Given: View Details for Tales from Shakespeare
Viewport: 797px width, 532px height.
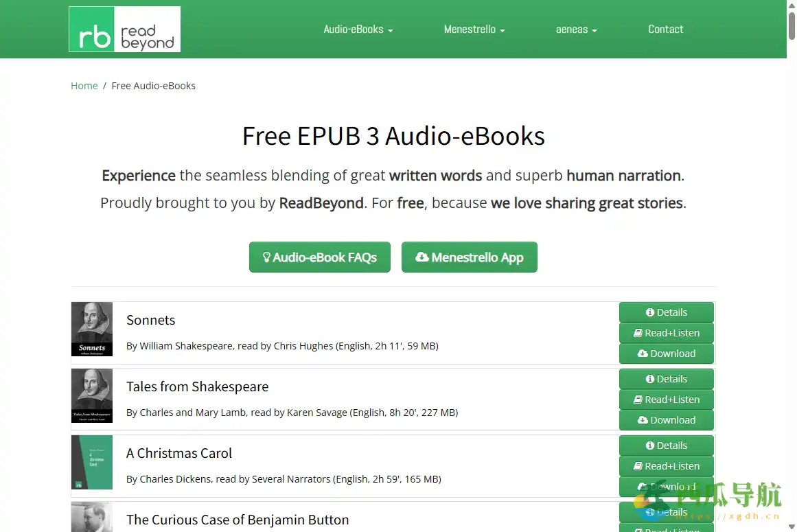Looking at the screenshot, I should point(666,379).
